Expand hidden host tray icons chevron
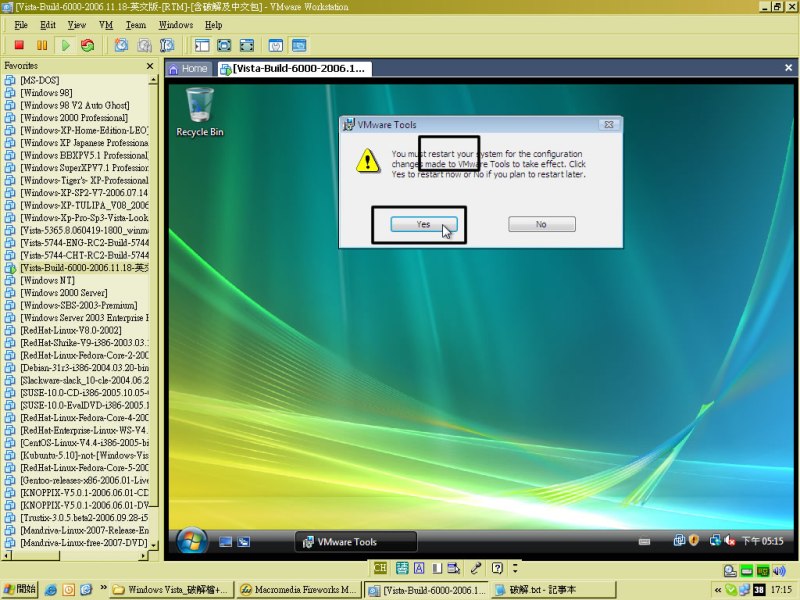Image resolution: width=800 pixels, height=600 pixels. pyautogui.click(x=717, y=590)
